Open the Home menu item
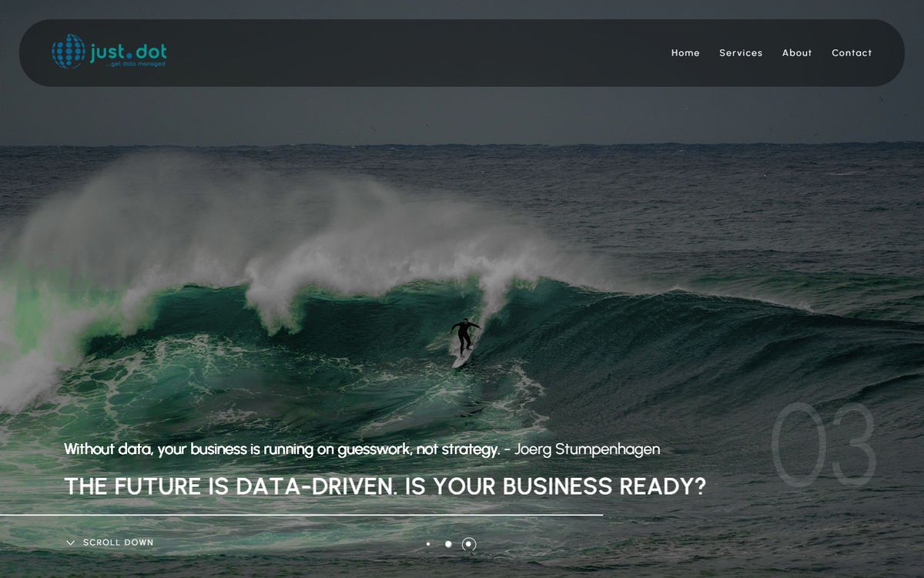The width and height of the screenshot is (924, 578). tap(685, 53)
